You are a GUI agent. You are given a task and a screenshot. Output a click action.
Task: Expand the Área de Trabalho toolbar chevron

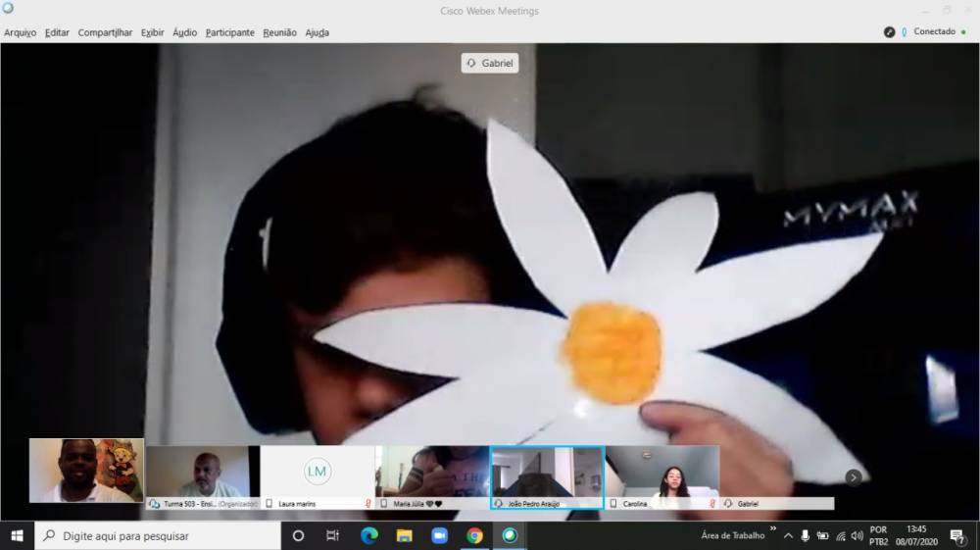pyautogui.click(x=773, y=529)
